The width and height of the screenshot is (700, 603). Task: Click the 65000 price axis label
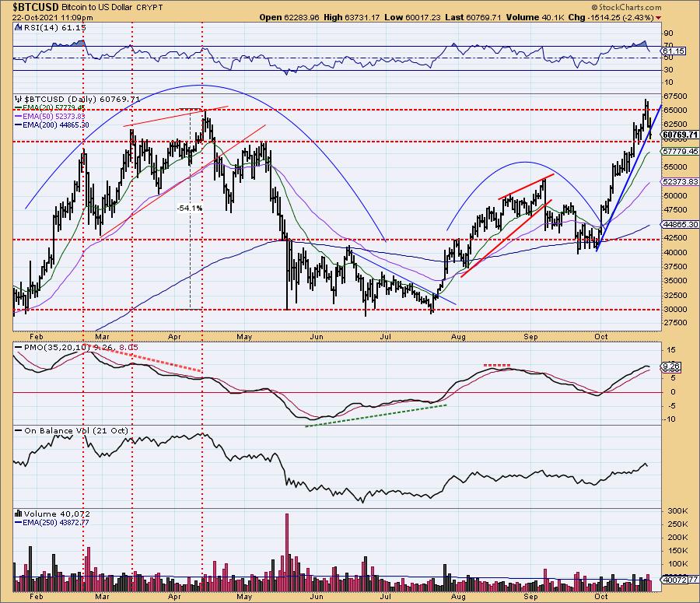(675, 110)
